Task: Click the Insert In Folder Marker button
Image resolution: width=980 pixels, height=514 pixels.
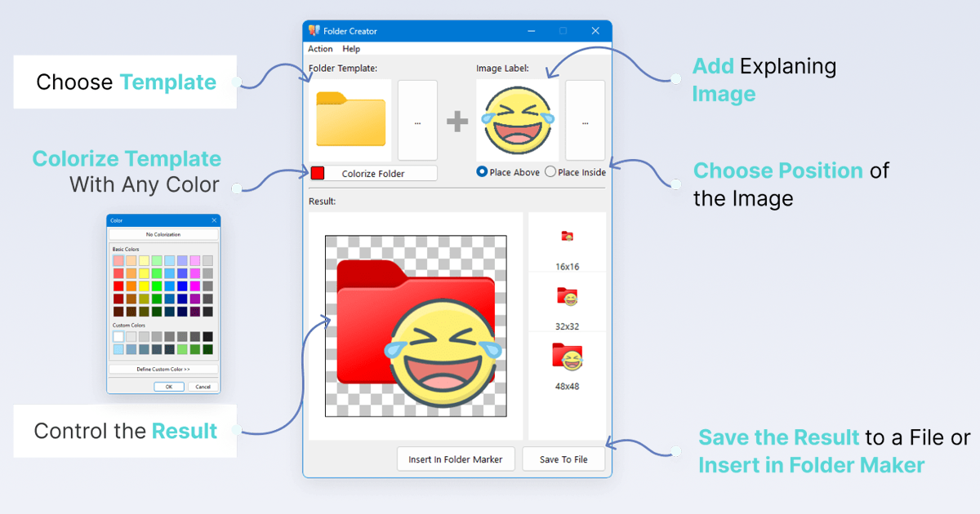Action: [x=455, y=459]
